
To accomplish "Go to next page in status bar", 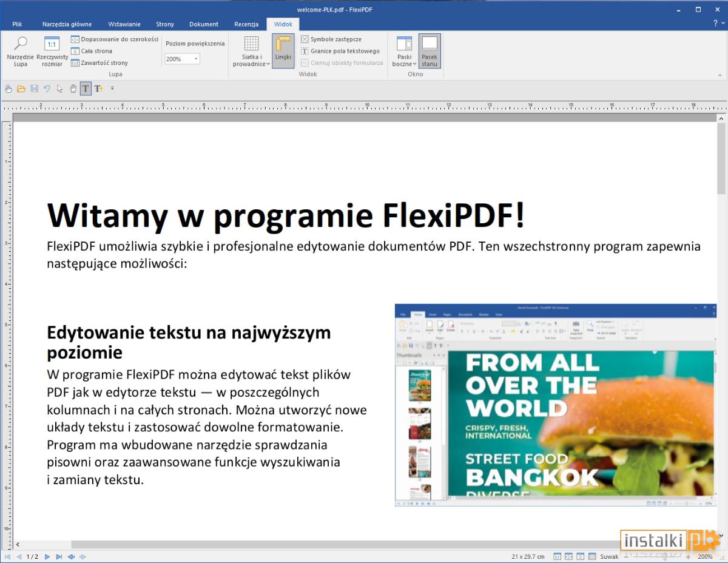I will [47, 556].
